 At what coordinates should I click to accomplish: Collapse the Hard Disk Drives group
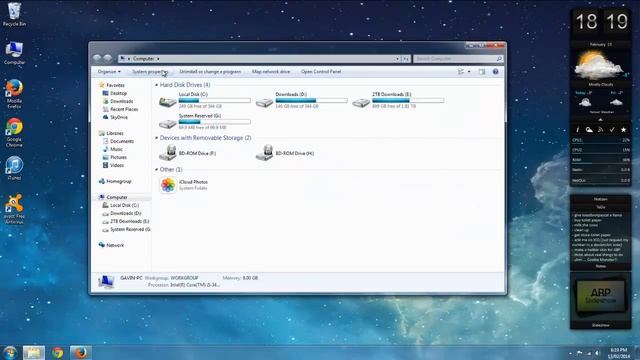[157, 85]
